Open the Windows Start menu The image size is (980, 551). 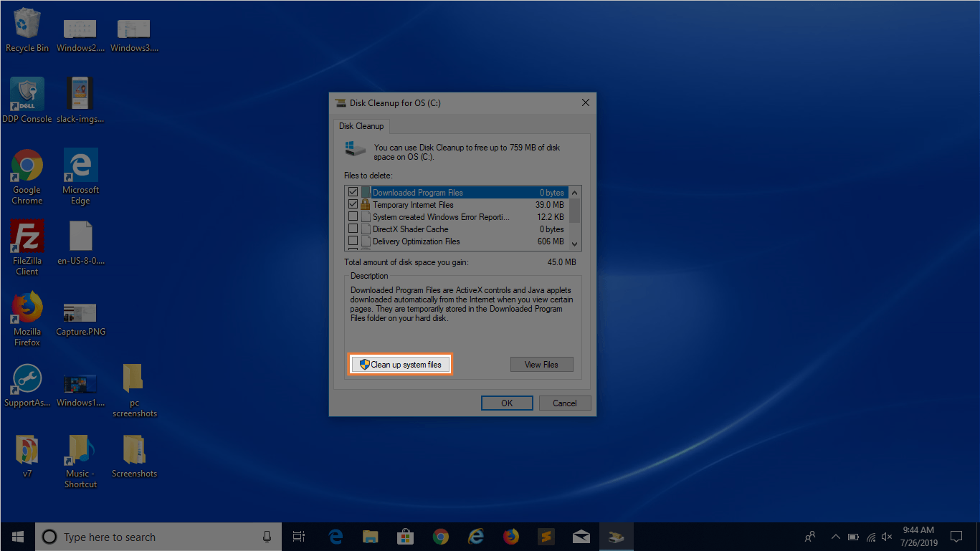click(17, 536)
